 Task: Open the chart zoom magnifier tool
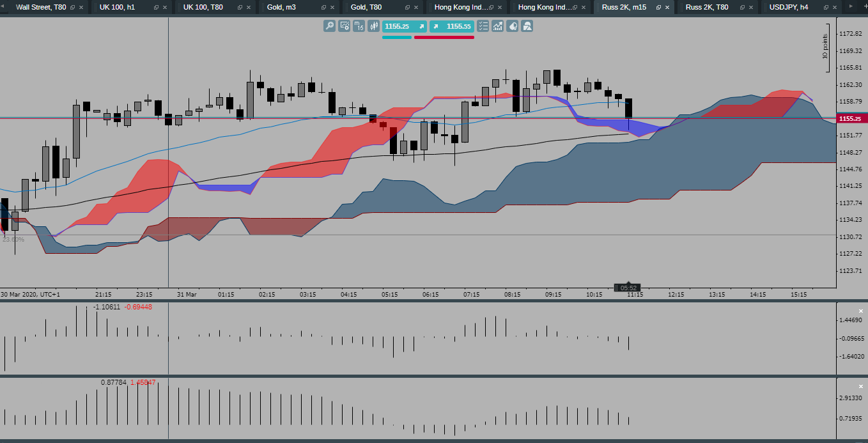tap(329, 26)
